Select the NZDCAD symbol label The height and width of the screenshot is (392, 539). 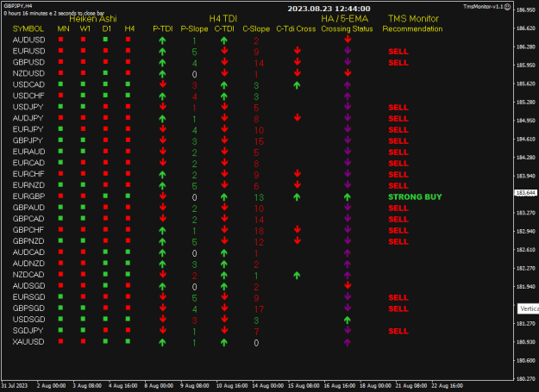click(x=28, y=275)
